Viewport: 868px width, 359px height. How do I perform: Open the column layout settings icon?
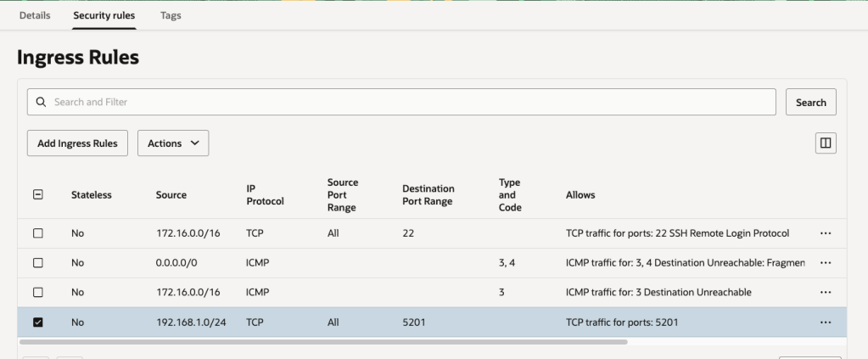[824, 143]
